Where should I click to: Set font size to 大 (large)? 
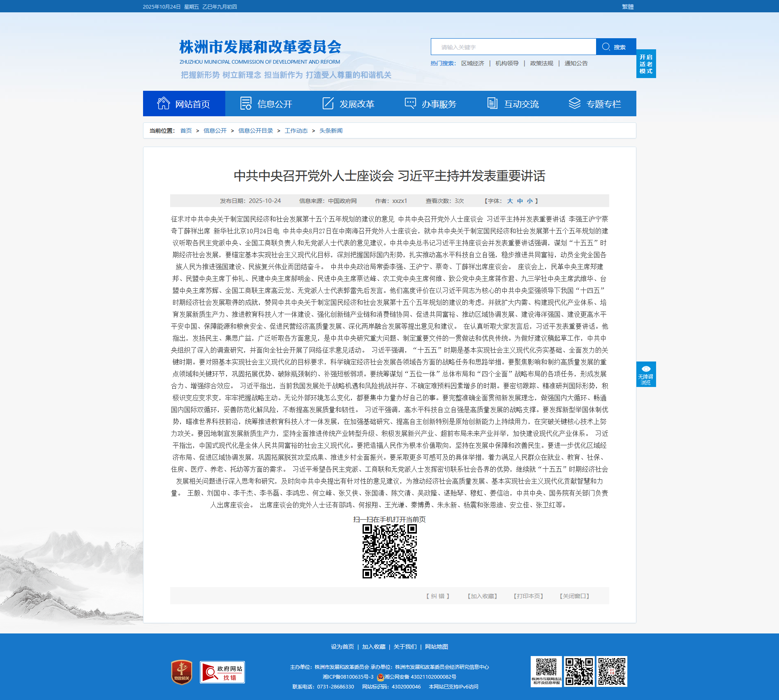click(x=510, y=201)
